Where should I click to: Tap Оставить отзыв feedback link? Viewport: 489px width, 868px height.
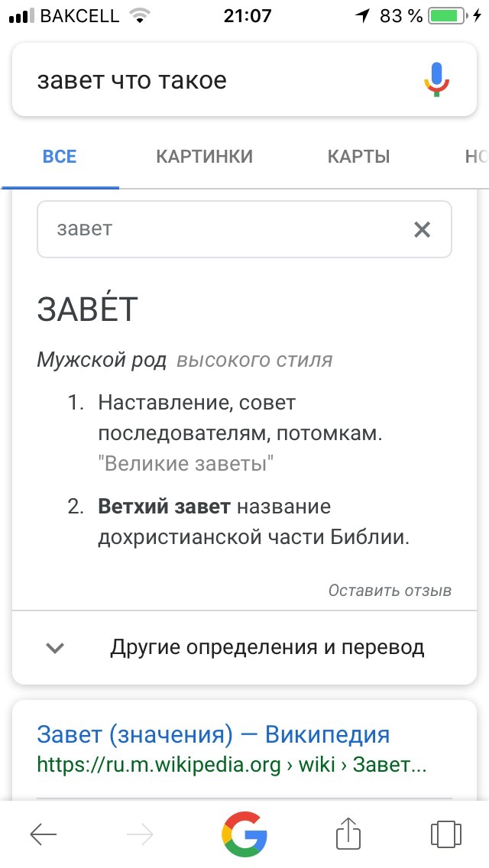390,590
